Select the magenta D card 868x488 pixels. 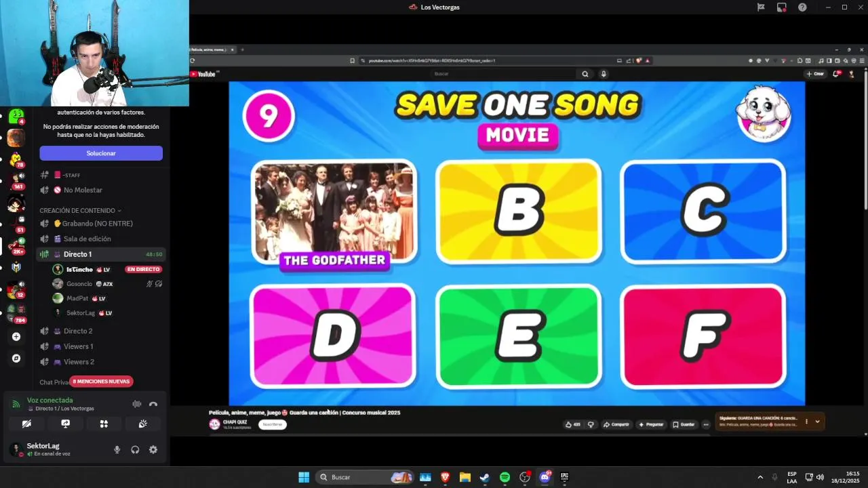pyautogui.click(x=334, y=336)
